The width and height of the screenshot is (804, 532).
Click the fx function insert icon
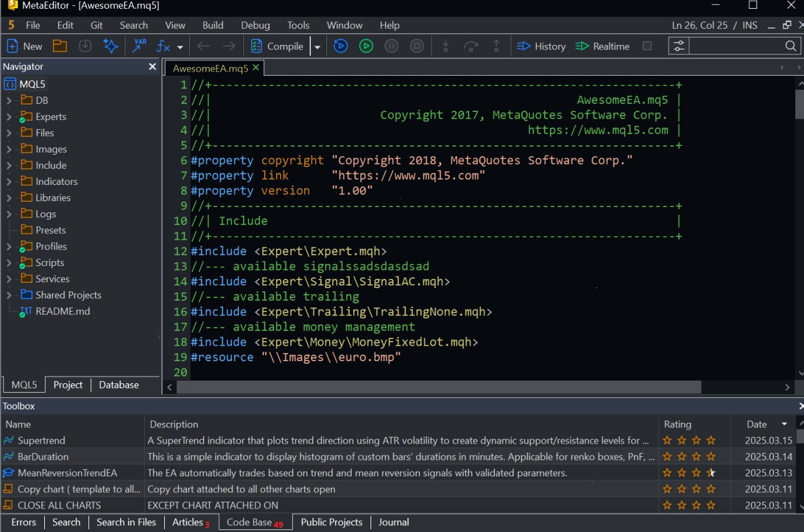coord(162,46)
